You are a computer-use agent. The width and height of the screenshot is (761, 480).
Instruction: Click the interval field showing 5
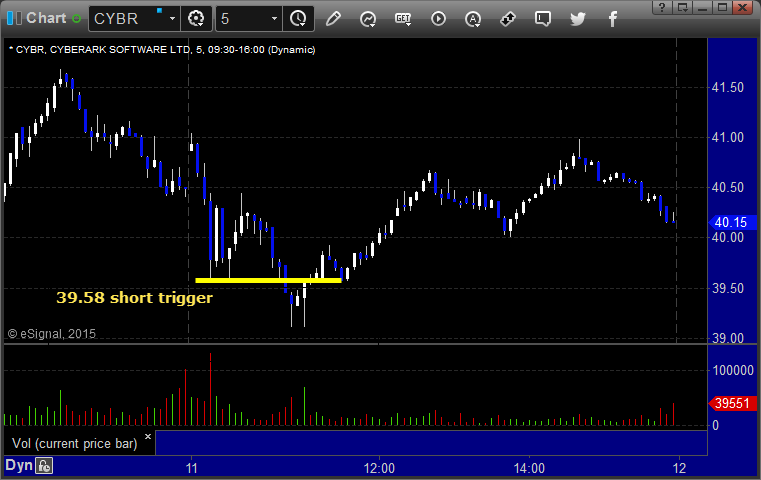coord(243,18)
